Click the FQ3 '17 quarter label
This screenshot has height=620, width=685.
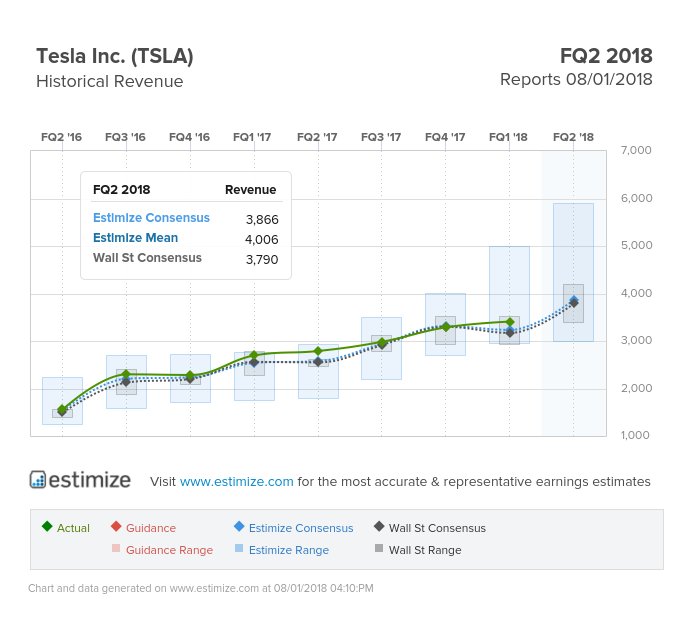(x=381, y=137)
